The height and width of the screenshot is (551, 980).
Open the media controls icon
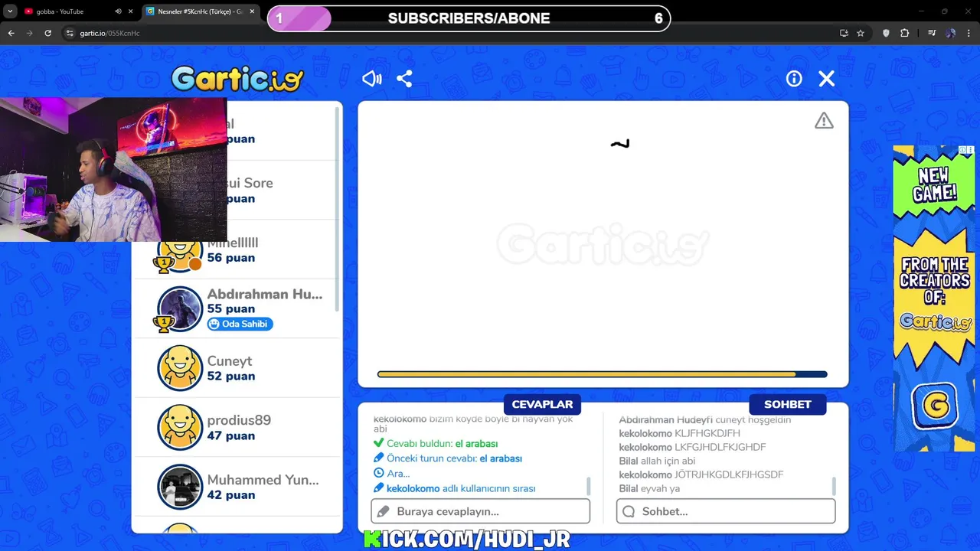[x=932, y=33]
